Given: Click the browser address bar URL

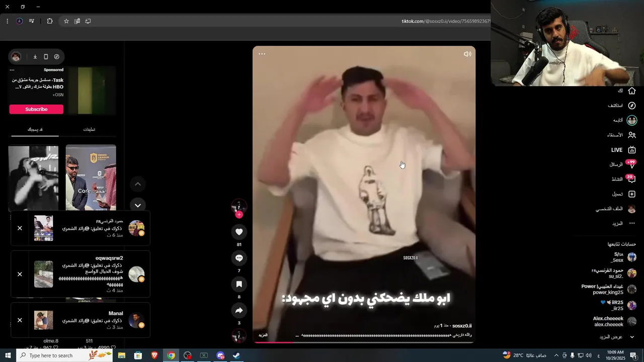Looking at the screenshot, I should (446, 21).
